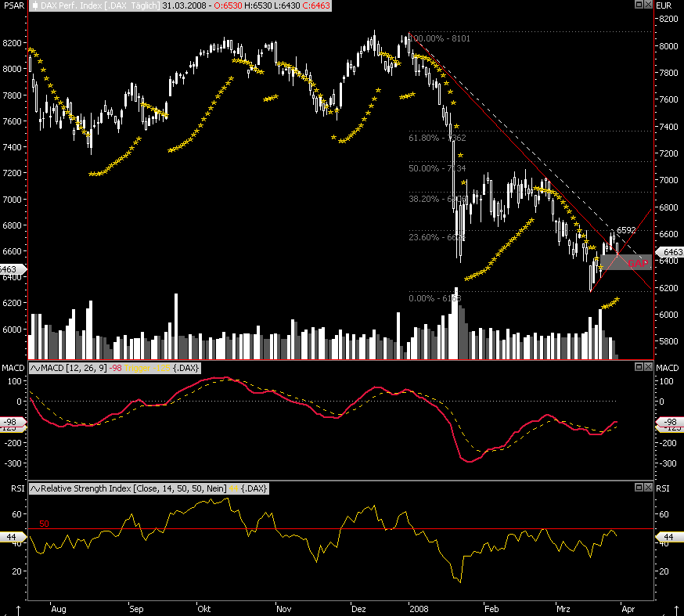Click the PSAR label at top left

pos(14,5)
